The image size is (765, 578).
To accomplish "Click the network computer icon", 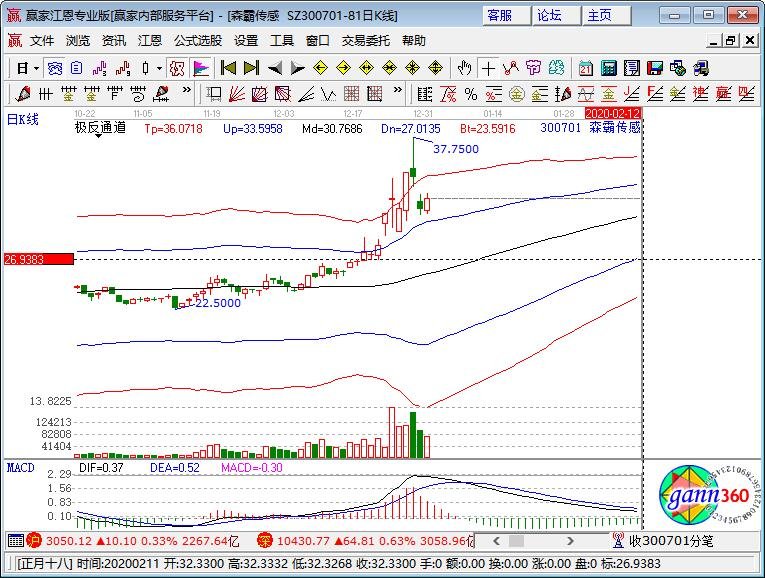I will coord(701,68).
